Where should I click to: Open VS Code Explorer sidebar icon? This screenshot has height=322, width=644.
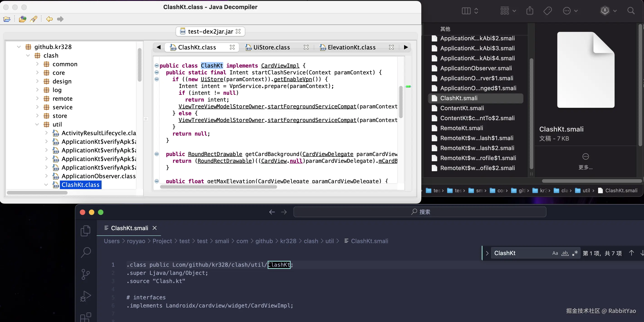pos(85,230)
